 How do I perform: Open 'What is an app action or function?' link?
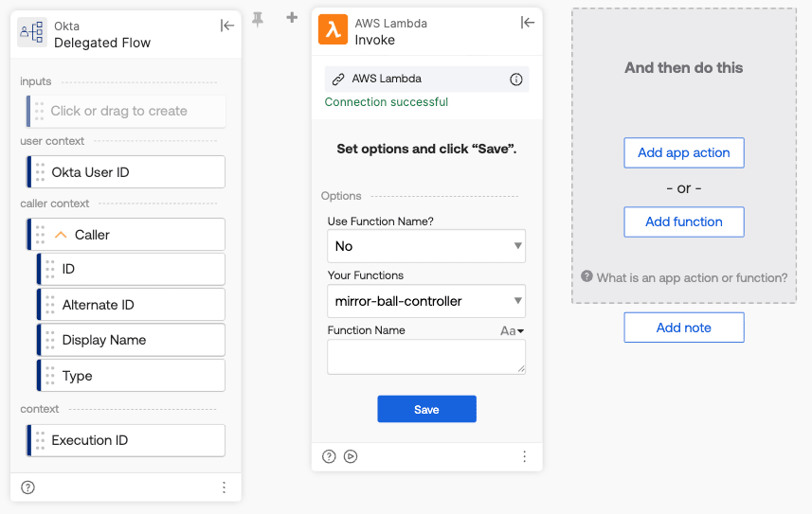(692, 278)
